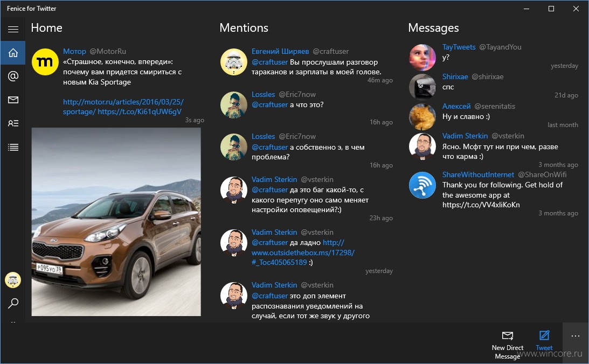Open ShareWithoutInternet avatar in Messages

coord(422,185)
